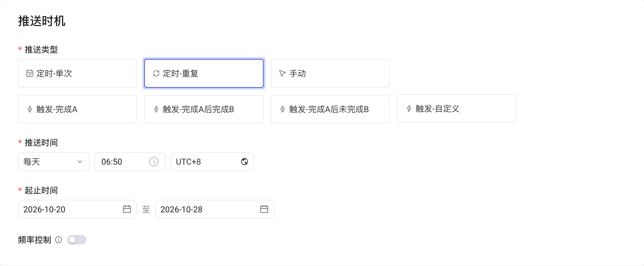Click the clock icon in time field

pos(154,162)
